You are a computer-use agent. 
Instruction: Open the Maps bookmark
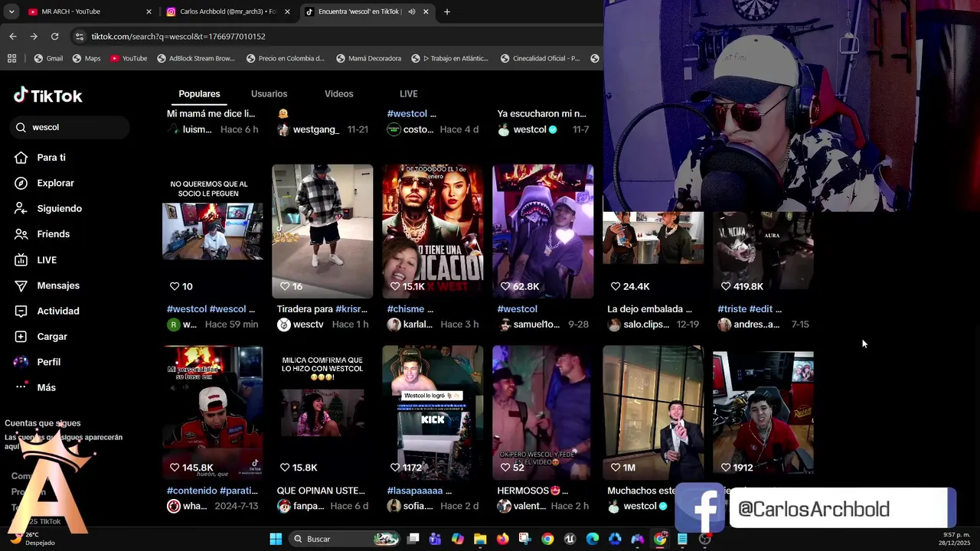(87, 58)
